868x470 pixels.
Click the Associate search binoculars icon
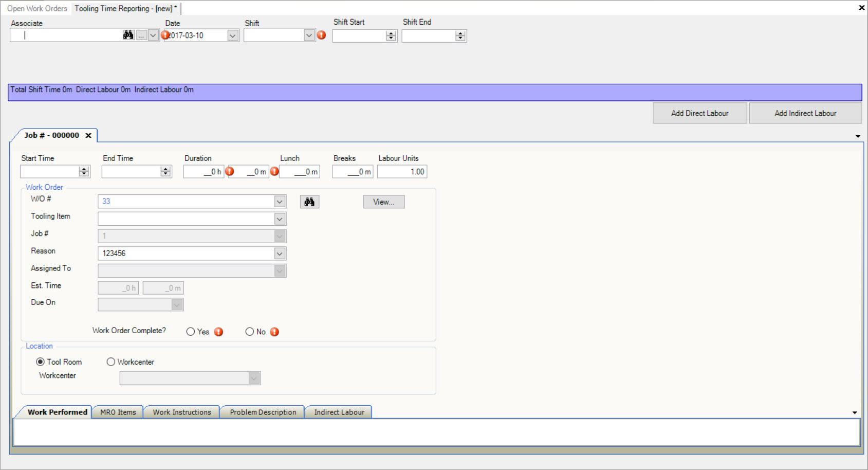click(x=128, y=35)
